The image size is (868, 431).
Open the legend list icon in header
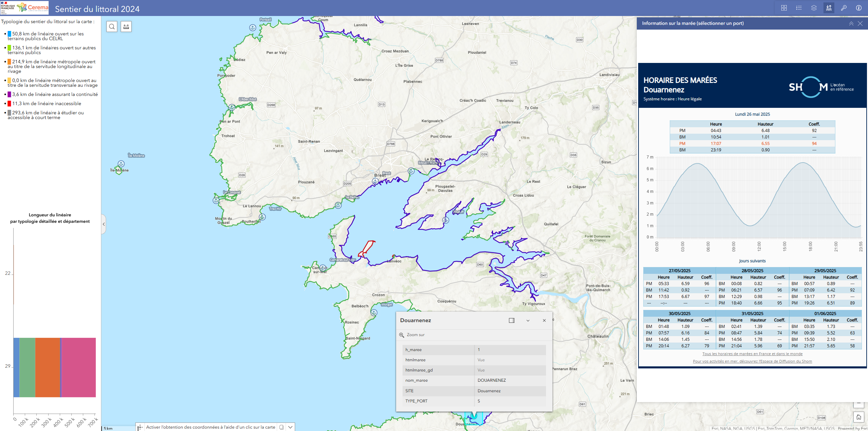799,8
